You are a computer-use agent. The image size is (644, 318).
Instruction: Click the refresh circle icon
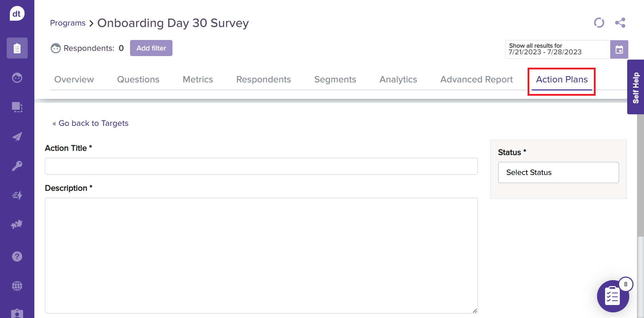click(x=599, y=23)
